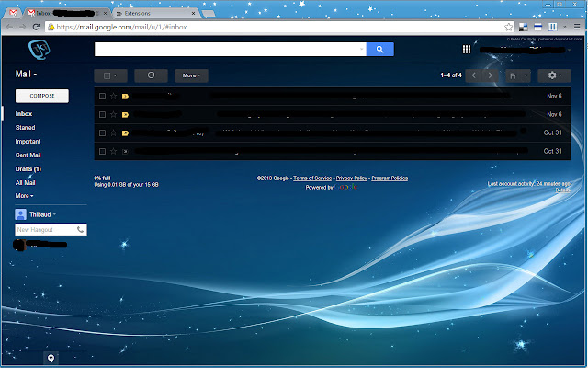
Task: Click the refresh mail button
Action: 151,75
